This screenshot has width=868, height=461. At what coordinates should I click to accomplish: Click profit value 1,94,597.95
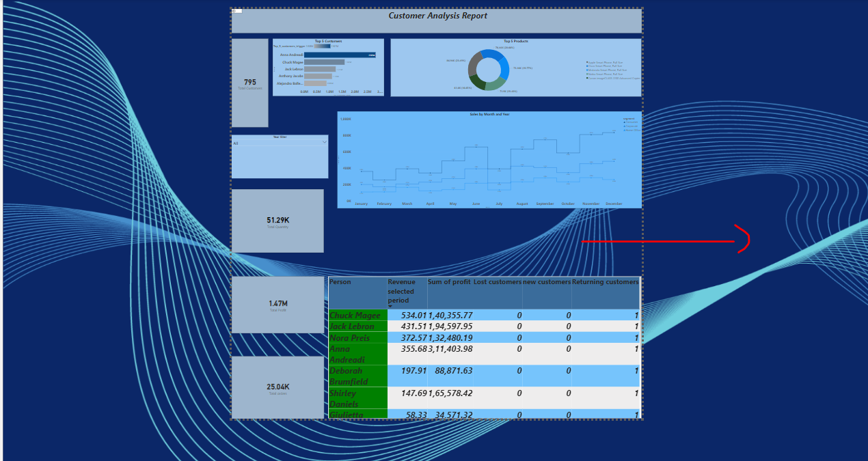pos(450,326)
